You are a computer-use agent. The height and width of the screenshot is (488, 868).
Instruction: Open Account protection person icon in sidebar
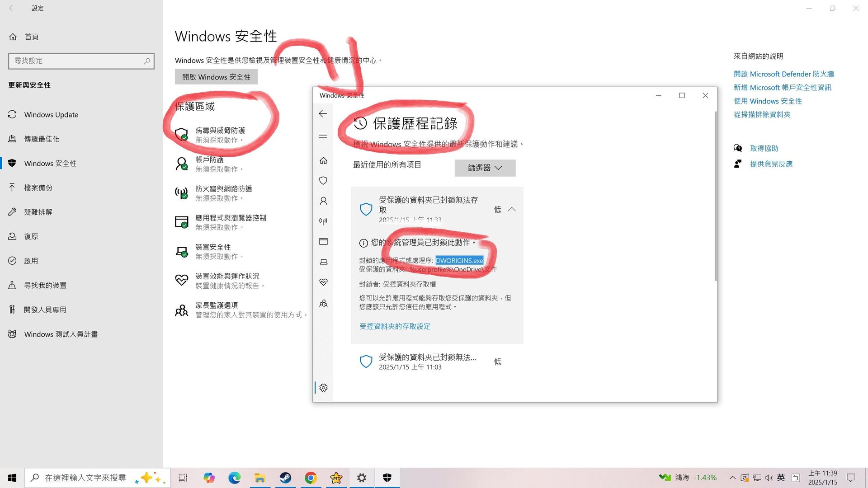pyautogui.click(x=323, y=201)
